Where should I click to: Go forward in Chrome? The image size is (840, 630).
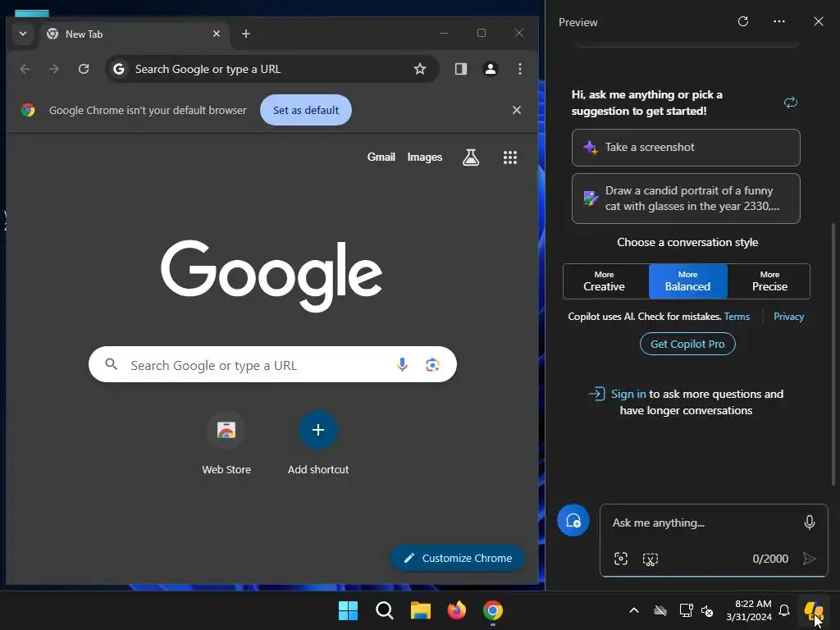coord(54,69)
